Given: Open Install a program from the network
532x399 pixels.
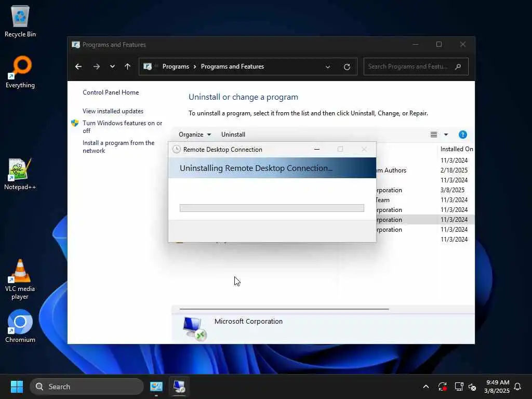Looking at the screenshot, I should point(118,147).
